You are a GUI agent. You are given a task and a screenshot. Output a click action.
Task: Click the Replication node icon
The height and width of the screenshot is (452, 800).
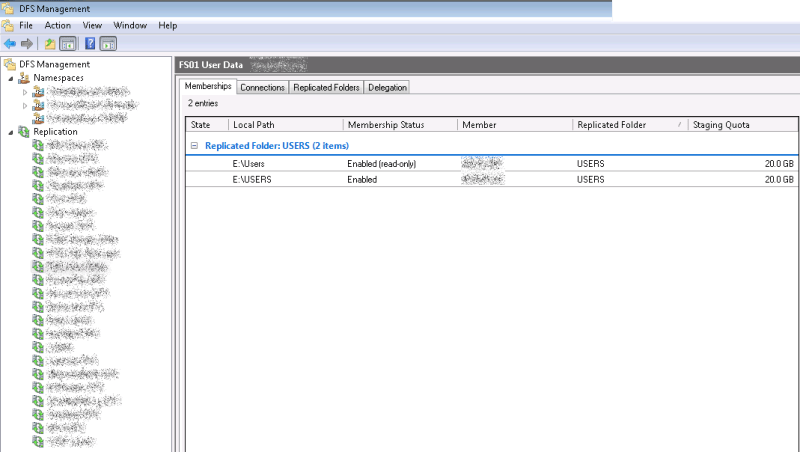click(24, 132)
